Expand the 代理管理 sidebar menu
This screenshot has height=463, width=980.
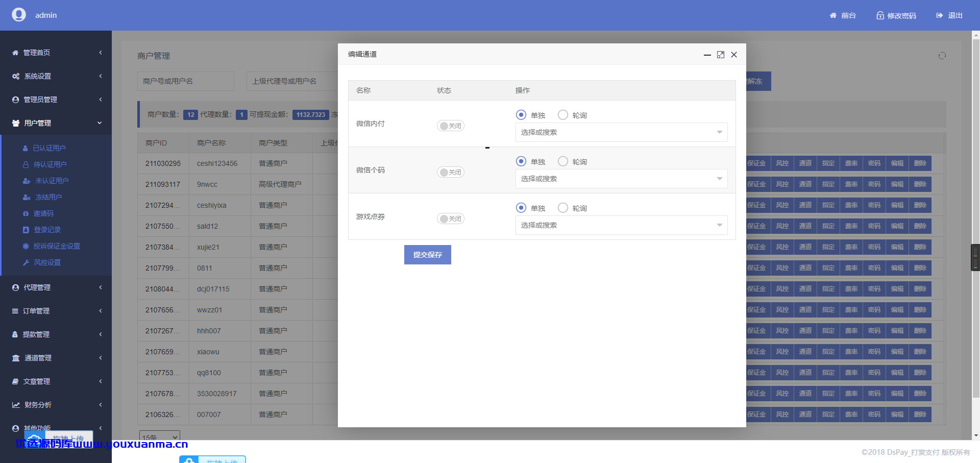coord(56,287)
